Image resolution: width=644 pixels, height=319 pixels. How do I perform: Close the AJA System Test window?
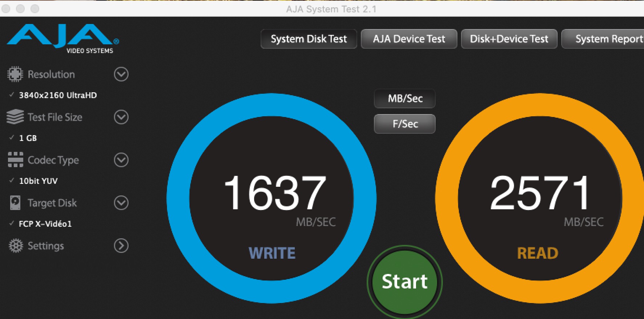pyautogui.click(x=6, y=9)
